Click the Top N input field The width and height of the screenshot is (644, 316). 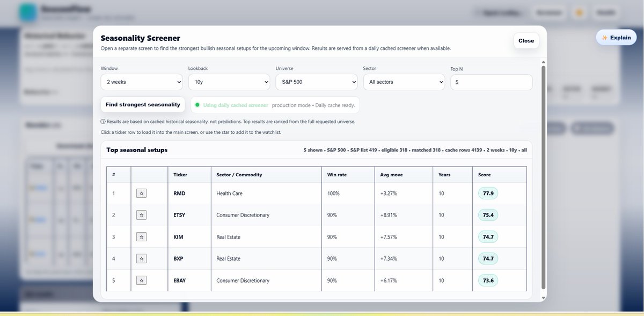click(x=492, y=82)
